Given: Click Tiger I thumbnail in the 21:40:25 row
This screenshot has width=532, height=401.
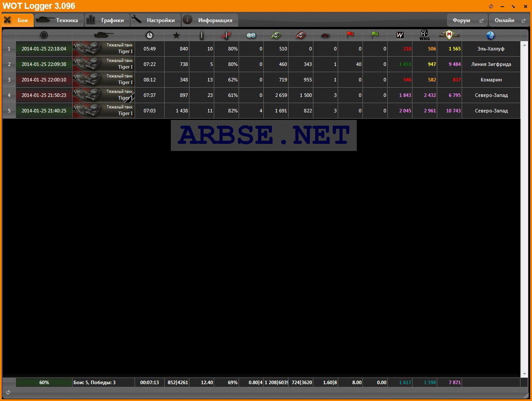Looking at the screenshot, I should 104,111.
